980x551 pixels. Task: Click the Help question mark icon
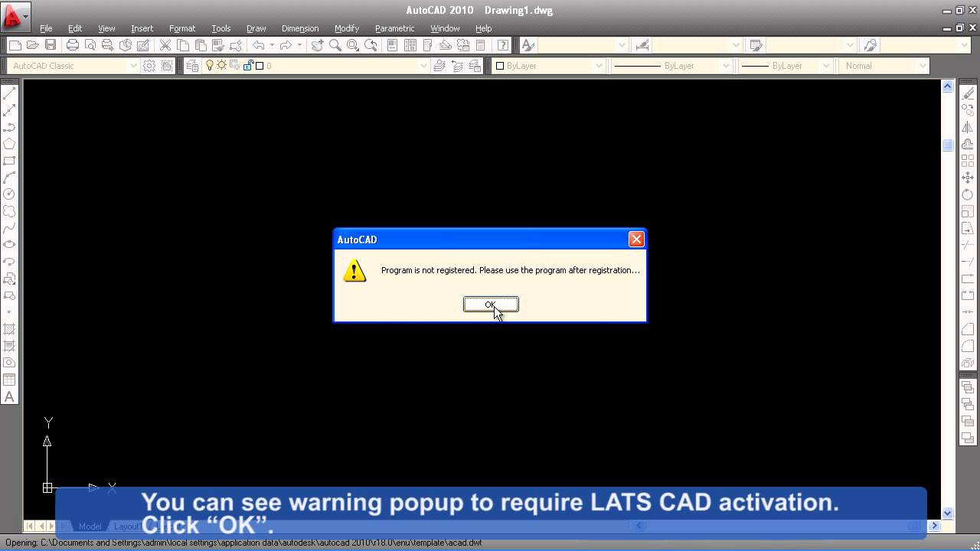[503, 46]
